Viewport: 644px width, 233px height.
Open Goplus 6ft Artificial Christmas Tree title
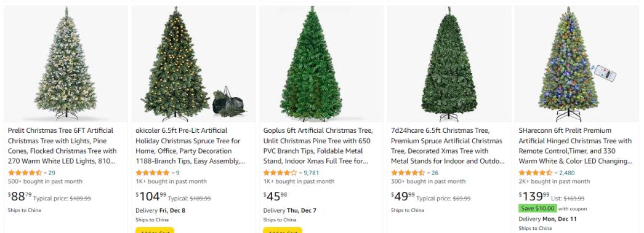point(319,146)
